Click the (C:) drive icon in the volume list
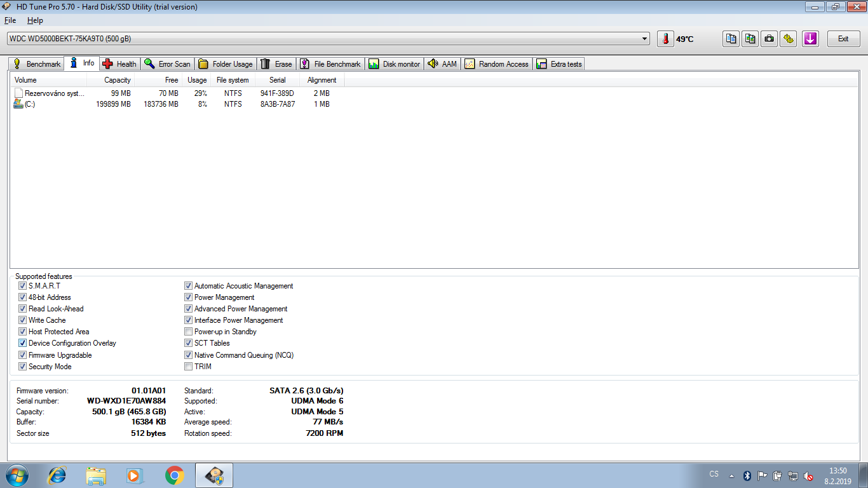This screenshot has height=488, width=868. [x=18, y=104]
